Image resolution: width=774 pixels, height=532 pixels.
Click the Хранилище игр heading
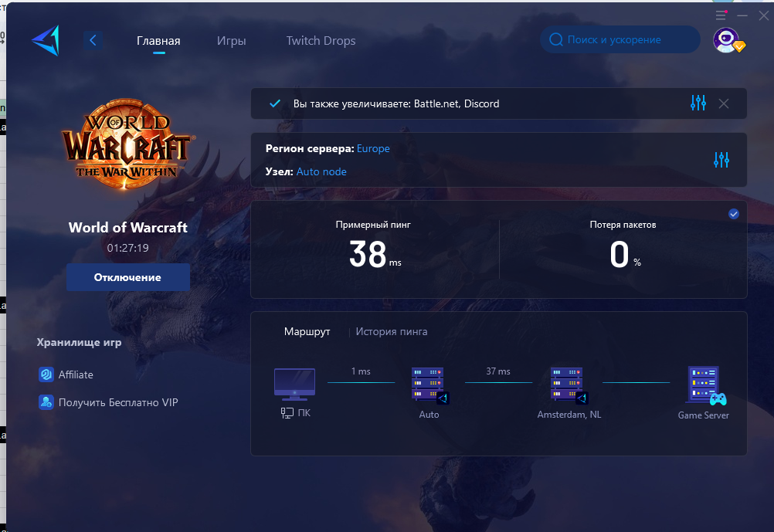click(79, 342)
